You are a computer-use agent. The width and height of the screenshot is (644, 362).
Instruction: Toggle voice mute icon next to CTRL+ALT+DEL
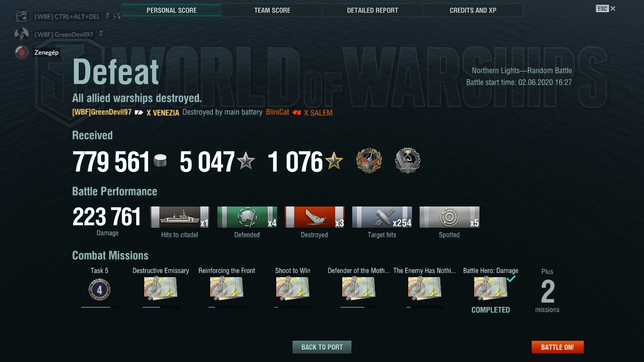tap(107, 16)
